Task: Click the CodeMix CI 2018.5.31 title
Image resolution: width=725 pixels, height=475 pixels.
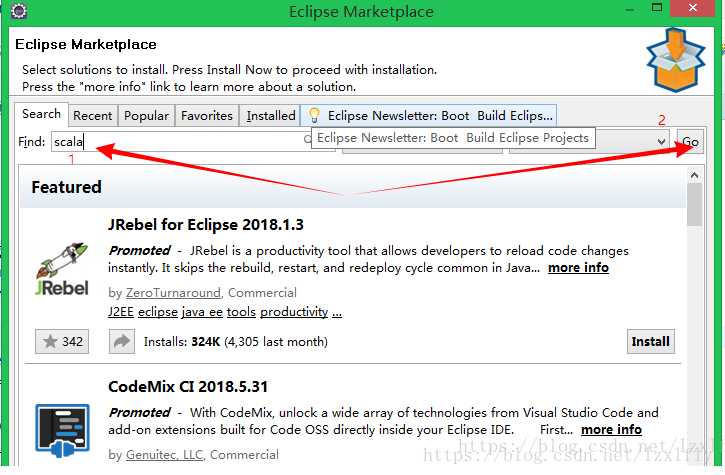Action: tap(188, 386)
